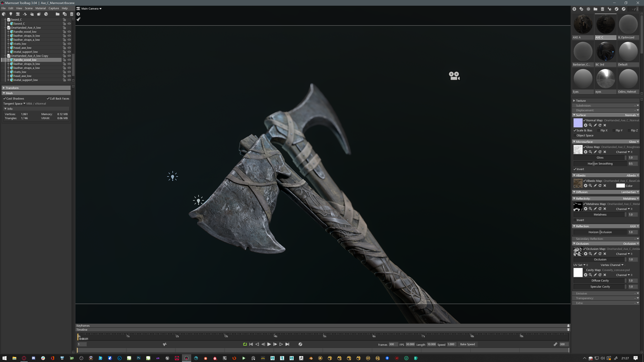The height and width of the screenshot is (362, 644).
Task: Enable the Flip Y normal option
Action: 614,130
